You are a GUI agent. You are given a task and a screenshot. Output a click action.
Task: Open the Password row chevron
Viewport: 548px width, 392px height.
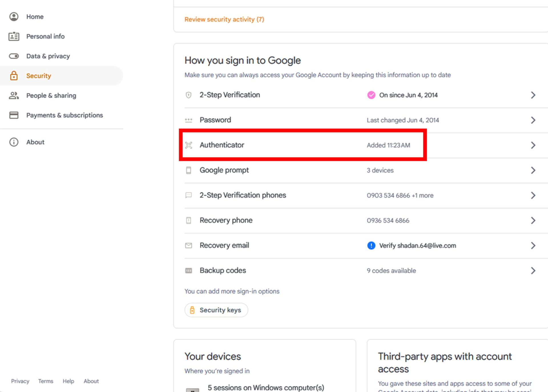tap(533, 120)
